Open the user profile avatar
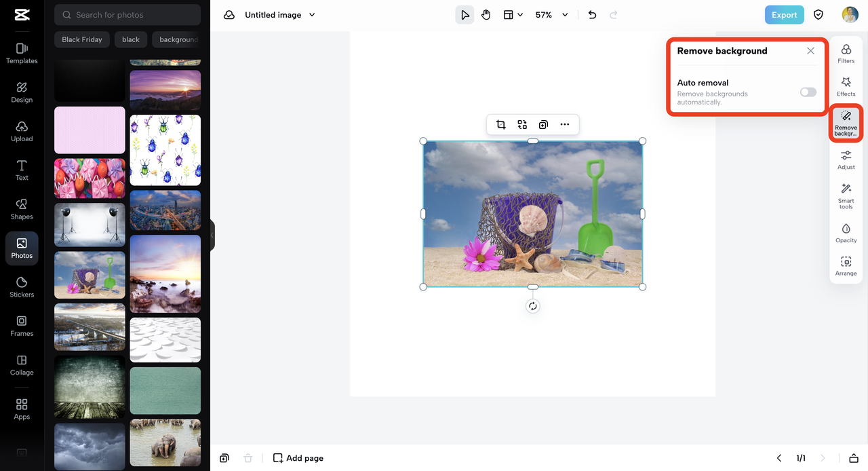 point(850,15)
